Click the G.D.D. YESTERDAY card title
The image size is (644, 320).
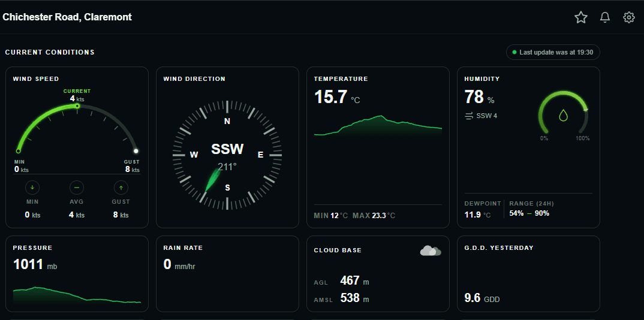[x=499, y=248]
